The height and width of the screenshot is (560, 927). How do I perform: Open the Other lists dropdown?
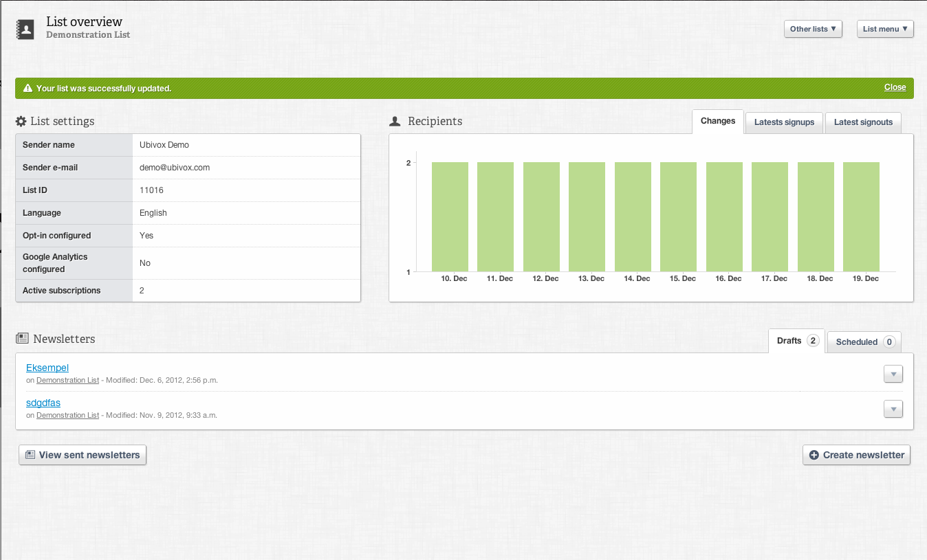click(813, 29)
